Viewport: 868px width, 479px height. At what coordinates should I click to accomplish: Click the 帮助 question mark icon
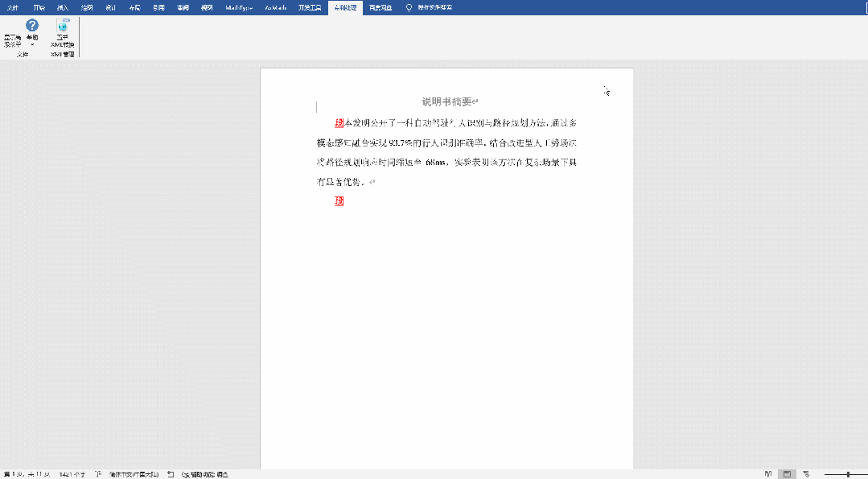pyautogui.click(x=31, y=25)
